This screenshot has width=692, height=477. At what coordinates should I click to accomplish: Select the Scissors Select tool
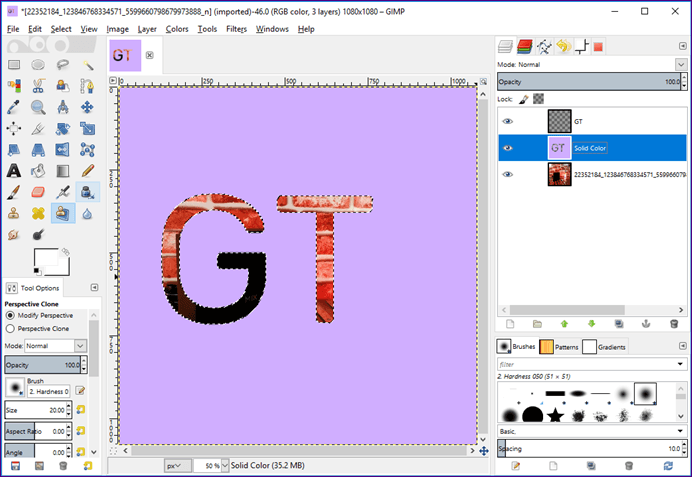38,86
